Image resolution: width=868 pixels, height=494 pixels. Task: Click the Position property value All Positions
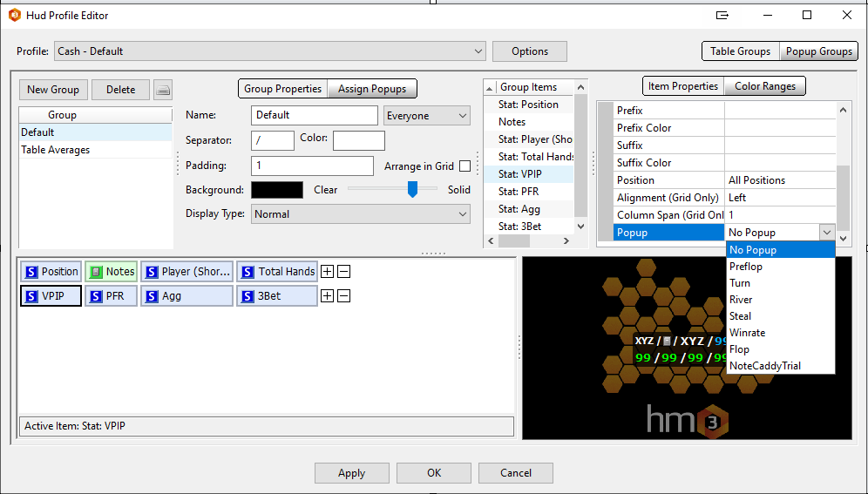pos(780,180)
